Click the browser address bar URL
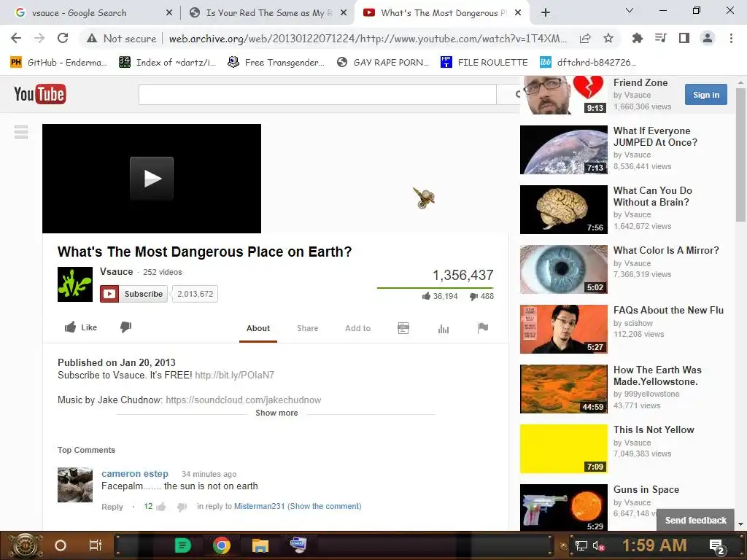The width and height of the screenshot is (747, 560). click(x=368, y=39)
